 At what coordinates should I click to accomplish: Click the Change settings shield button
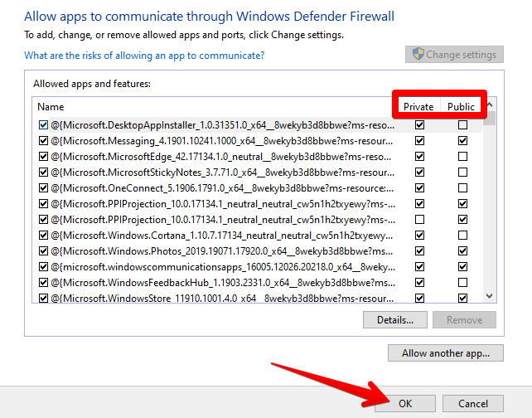coord(454,55)
